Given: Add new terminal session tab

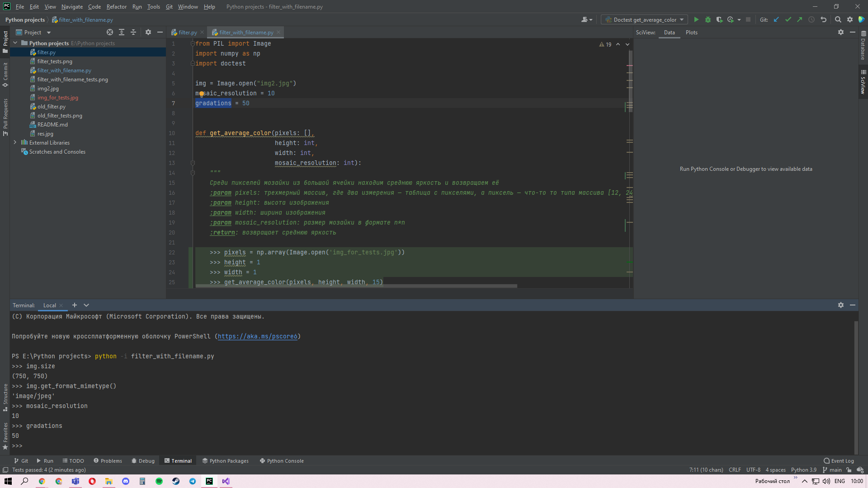Looking at the screenshot, I should 75,305.
